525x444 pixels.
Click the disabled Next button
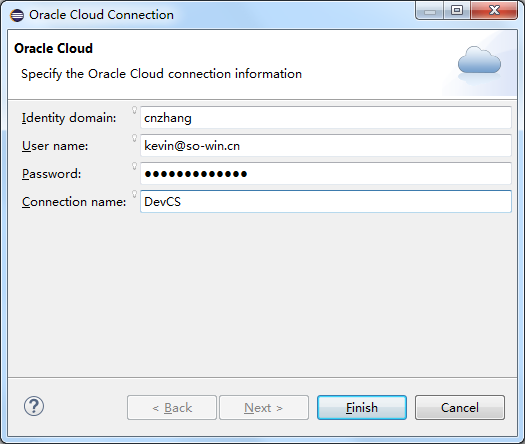tap(264, 408)
